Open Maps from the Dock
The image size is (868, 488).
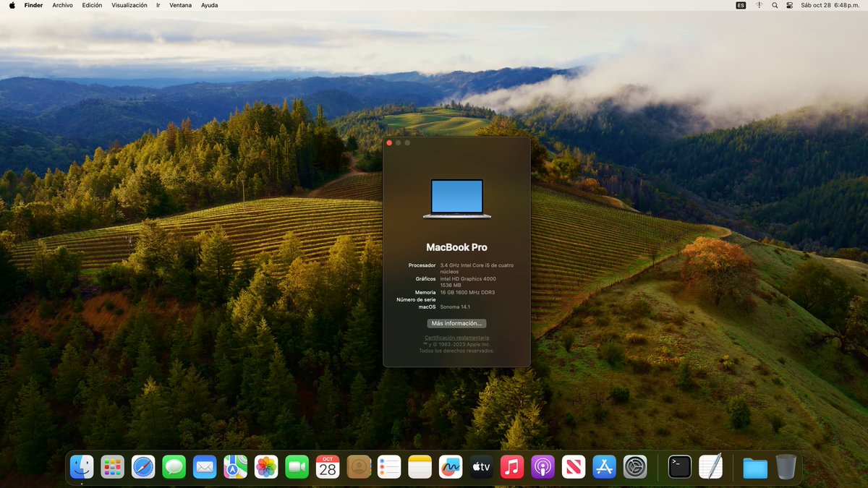click(235, 466)
